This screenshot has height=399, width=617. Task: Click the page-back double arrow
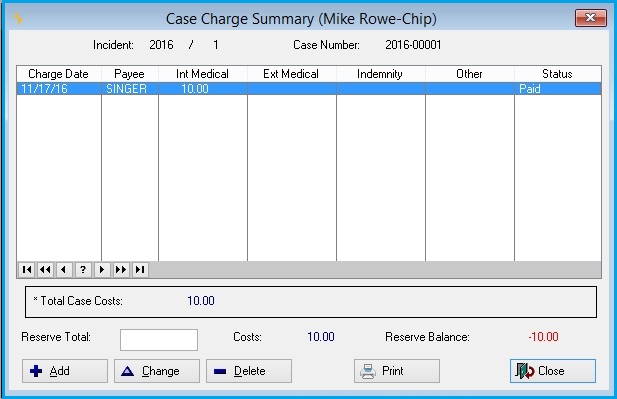(x=45, y=270)
